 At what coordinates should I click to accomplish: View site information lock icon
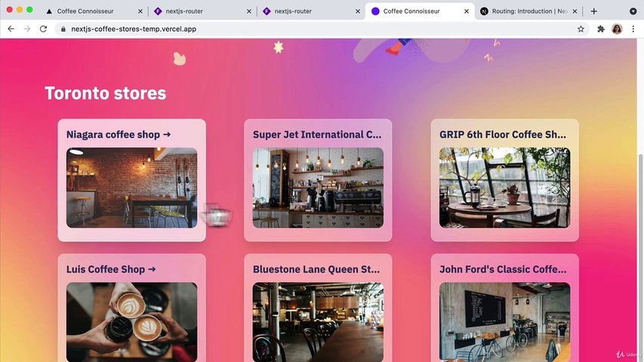point(63,29)
